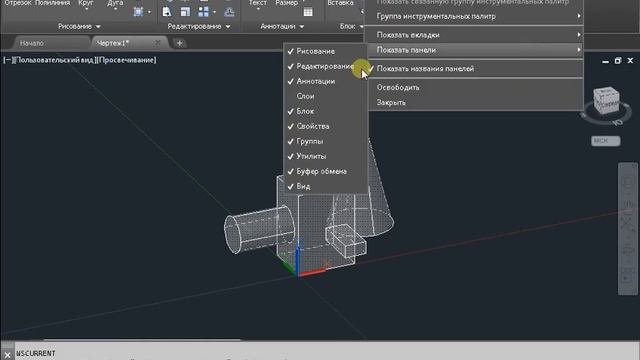The height and width of the screenshot is (360, 640).
Task: Expand the Аннотации panel title
Action: pos(282,26)
